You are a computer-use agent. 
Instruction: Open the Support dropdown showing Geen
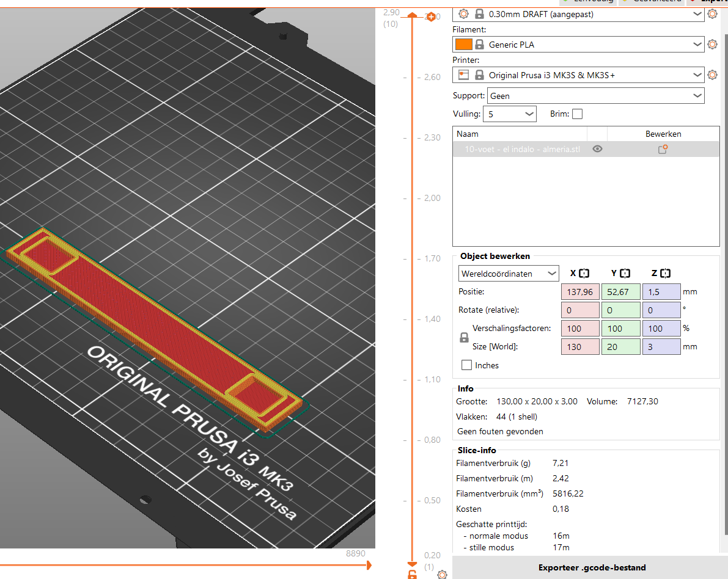tap(596, 95)
